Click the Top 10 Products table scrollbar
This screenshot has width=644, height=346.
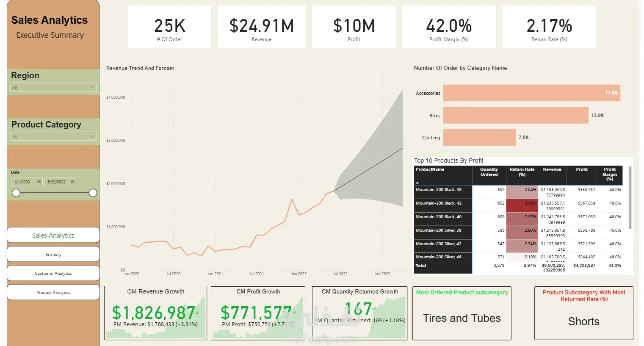630,198
